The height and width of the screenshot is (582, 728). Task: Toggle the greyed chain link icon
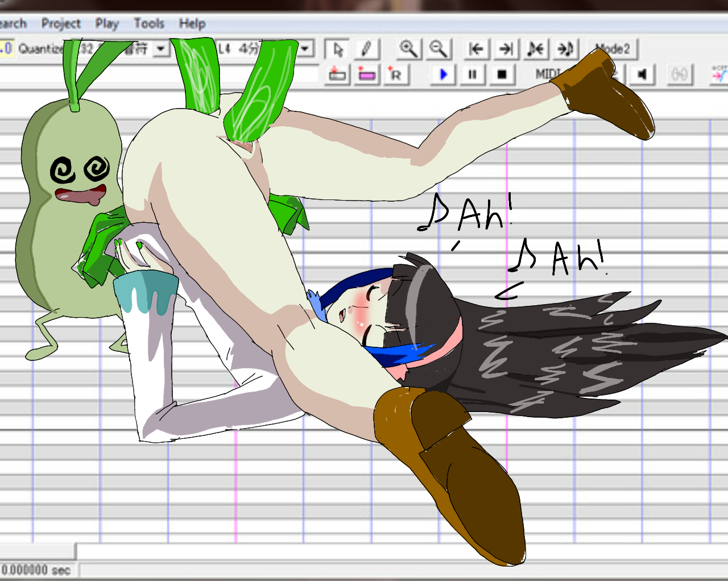[679, 74]
